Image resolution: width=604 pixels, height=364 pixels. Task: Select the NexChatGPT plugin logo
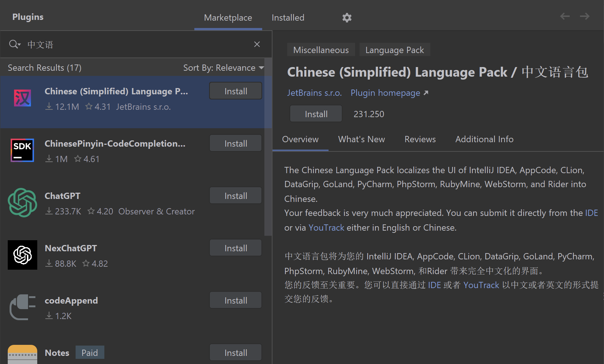point(22,255)
